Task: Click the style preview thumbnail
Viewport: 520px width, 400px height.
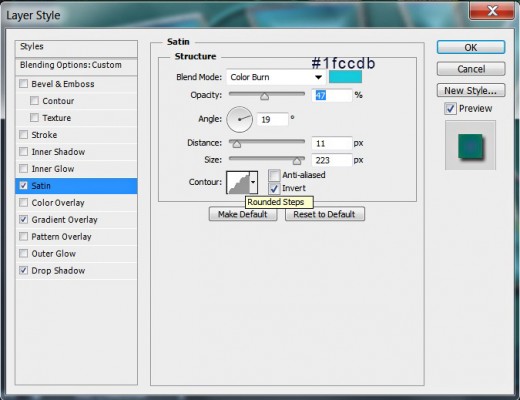Action: pyautogui.click(x=470, y=145)
